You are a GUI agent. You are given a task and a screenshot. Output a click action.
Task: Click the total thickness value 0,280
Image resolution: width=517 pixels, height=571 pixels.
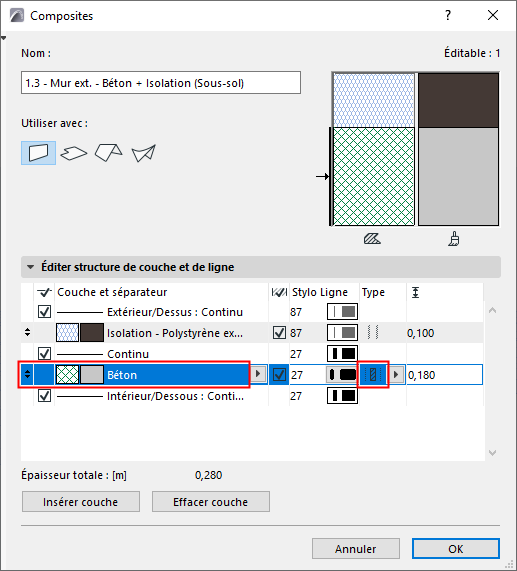(208, 475)
